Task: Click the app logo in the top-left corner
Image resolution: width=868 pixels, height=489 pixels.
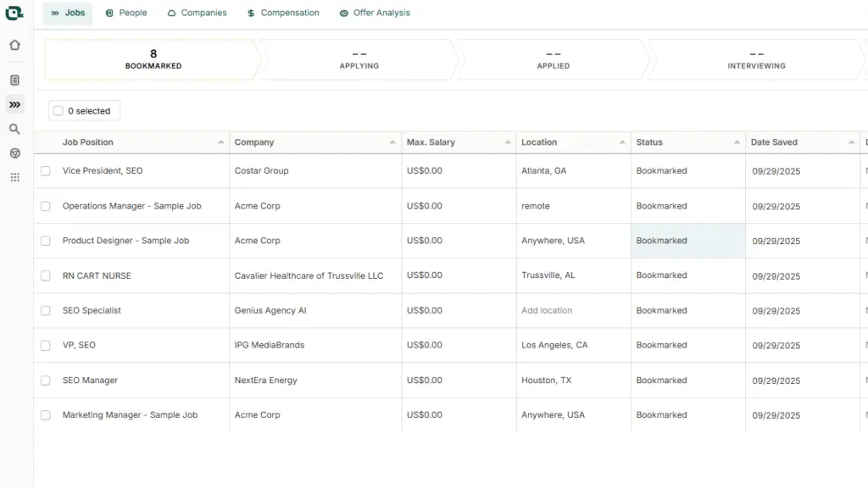Action: click(x=14, y=13)
